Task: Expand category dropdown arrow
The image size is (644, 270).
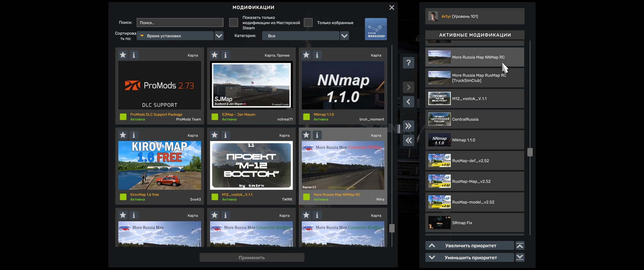Action: click(344, 36)
